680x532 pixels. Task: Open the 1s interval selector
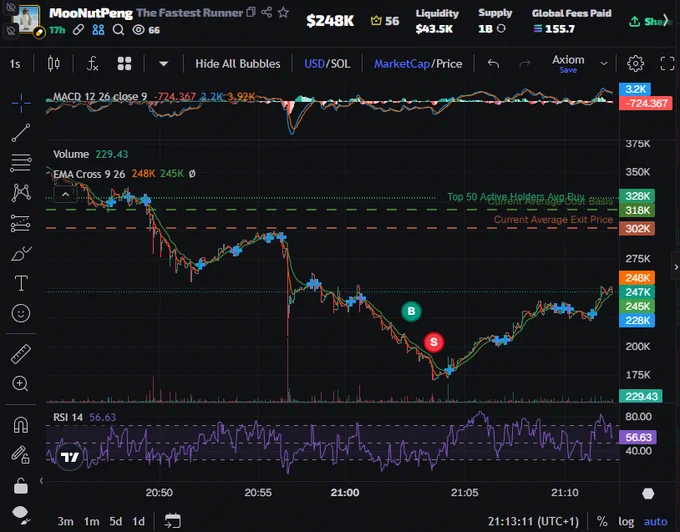point(15,64)
